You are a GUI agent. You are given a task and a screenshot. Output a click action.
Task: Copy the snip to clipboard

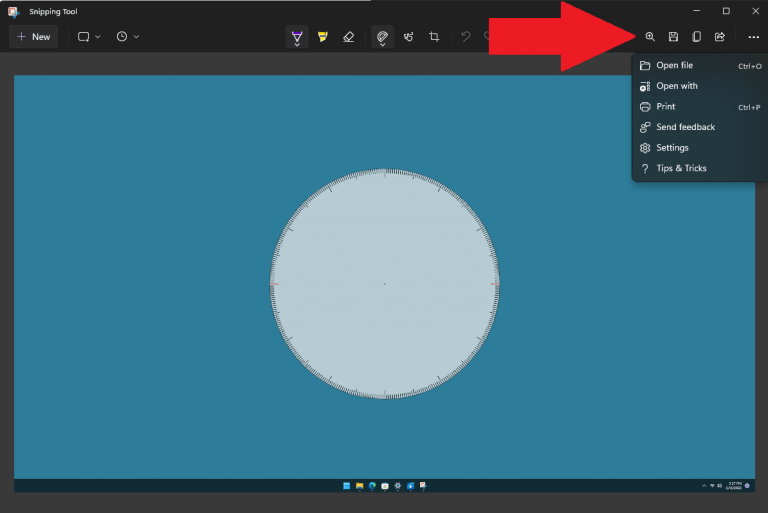696,37
